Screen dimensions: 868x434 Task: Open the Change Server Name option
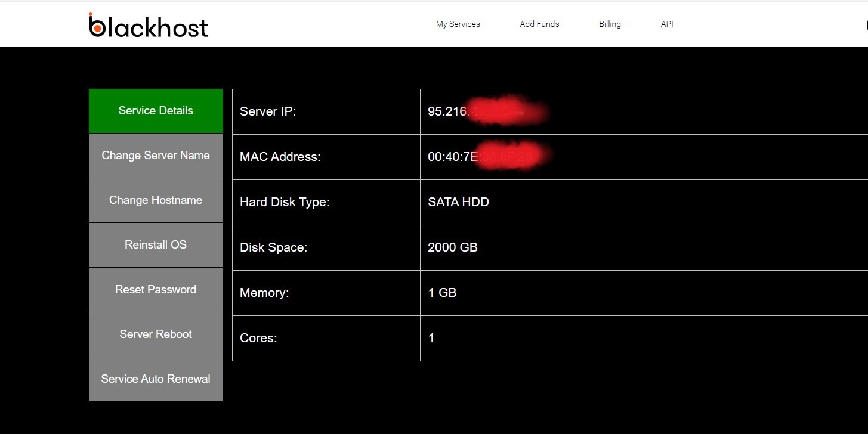pos(156,156)
